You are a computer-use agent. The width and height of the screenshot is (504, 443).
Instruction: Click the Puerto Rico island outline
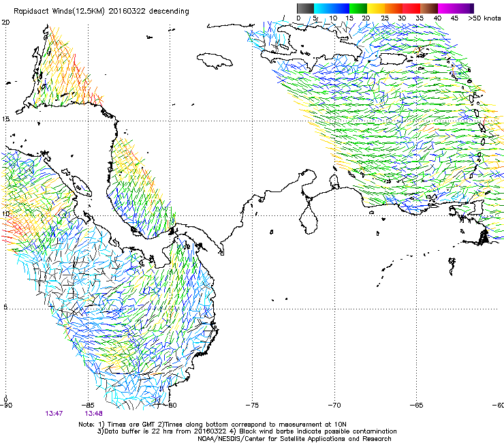click(x=394, y=59)
